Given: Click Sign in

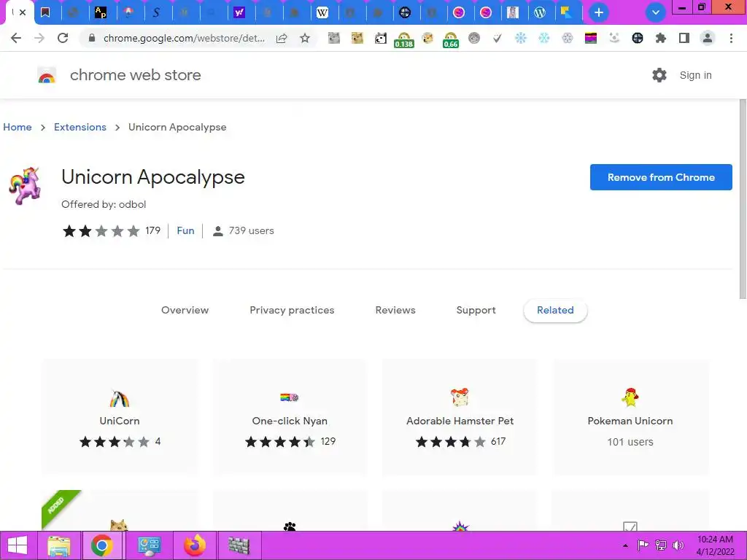Looking at the screenshot, I should click(695, 75).
